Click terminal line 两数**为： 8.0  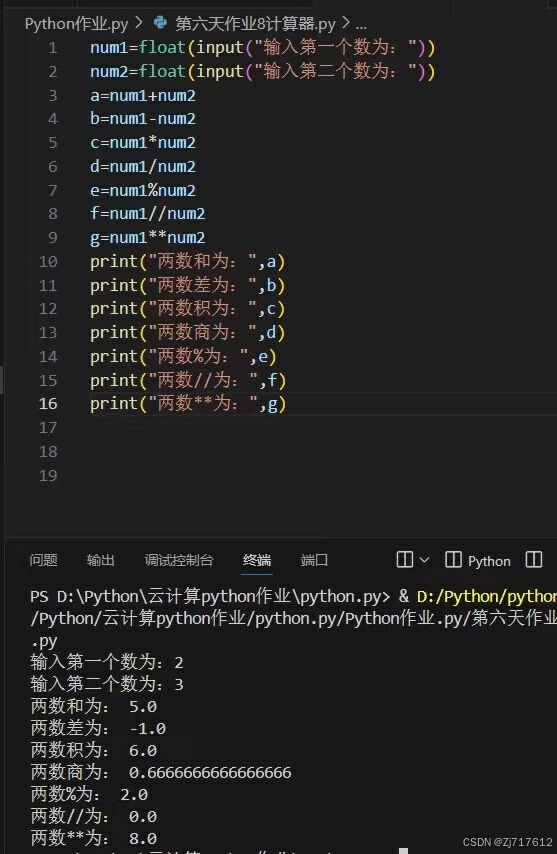[94, 838]
